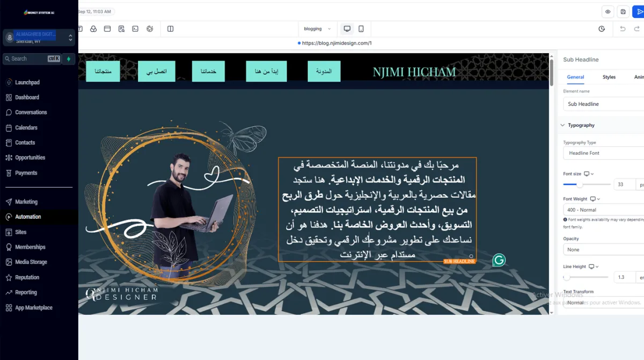Click the Line Height slider

(x=586, y=277)
